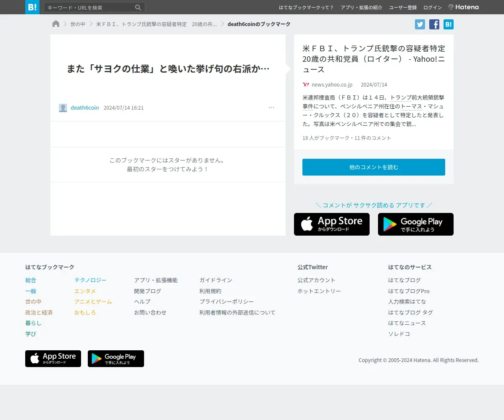Open ユーザー登録 in the header
This screenshot has width=504, height=420.
point(403,8)
